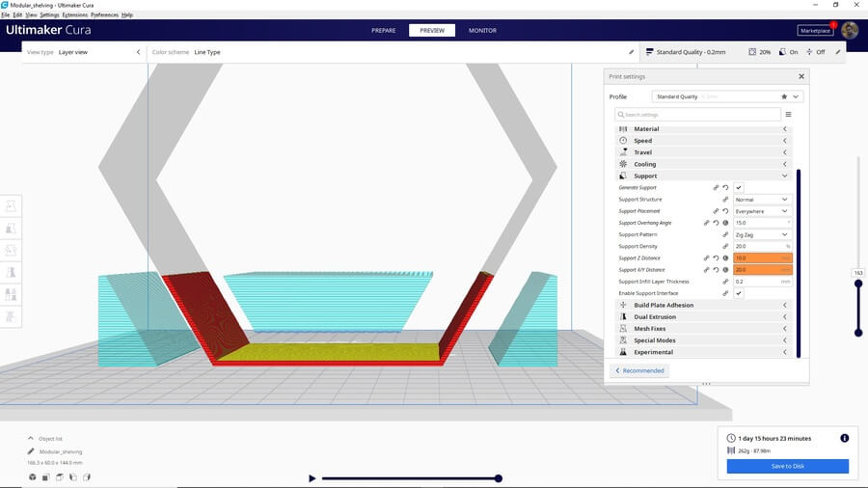Image resolution: width=868 pixels, height=488 pixels.
Task: Expand the Experimental category
Action: (x=703, y=352)
